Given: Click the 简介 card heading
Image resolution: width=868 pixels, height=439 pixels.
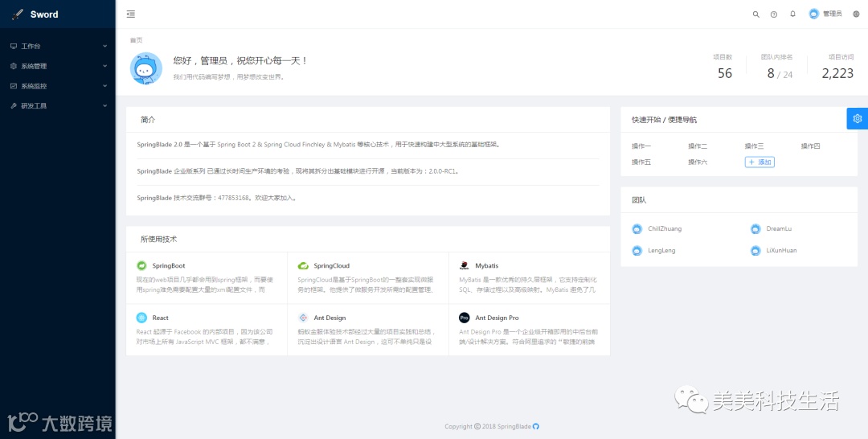Looking at the screenshot, I should click(148, 119).
